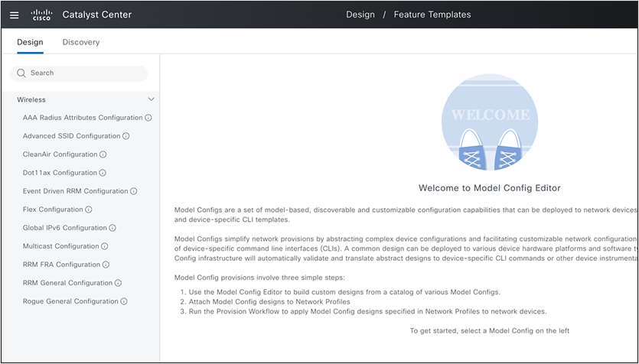Show info for AAA Radius Attributes Configuration
The width and height of the screenshot is (639, 364).
(x=148, y=118)
